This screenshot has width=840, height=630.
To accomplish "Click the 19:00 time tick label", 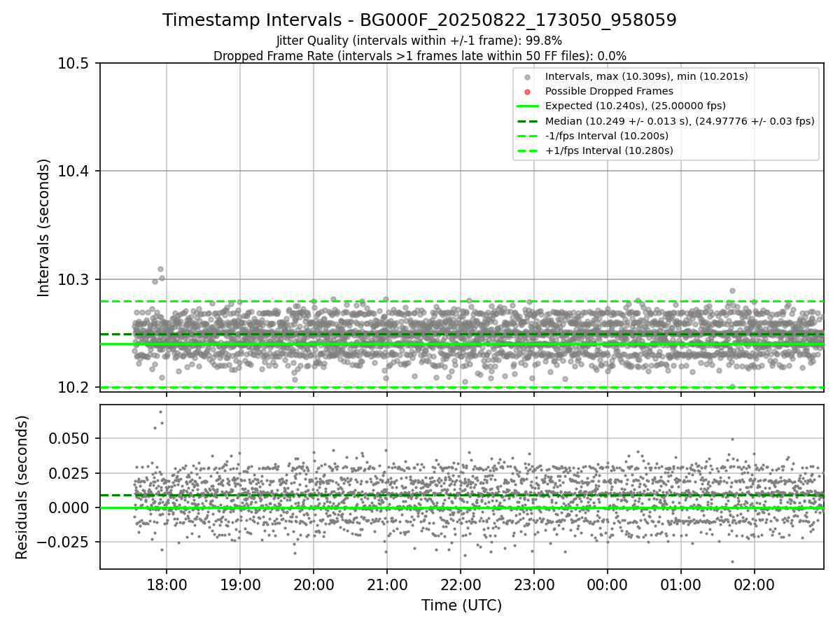I will click(x=240, y=584).
